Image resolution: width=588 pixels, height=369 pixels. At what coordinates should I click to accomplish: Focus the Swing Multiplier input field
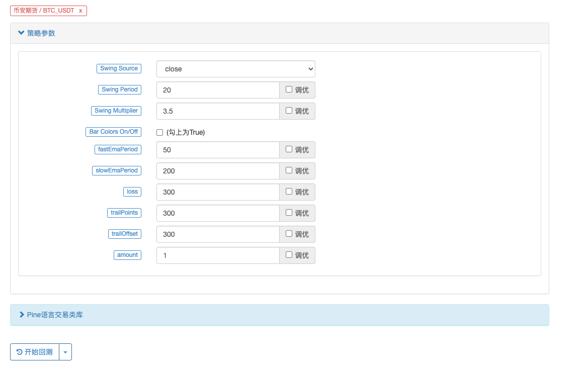[x=218, y=111]
